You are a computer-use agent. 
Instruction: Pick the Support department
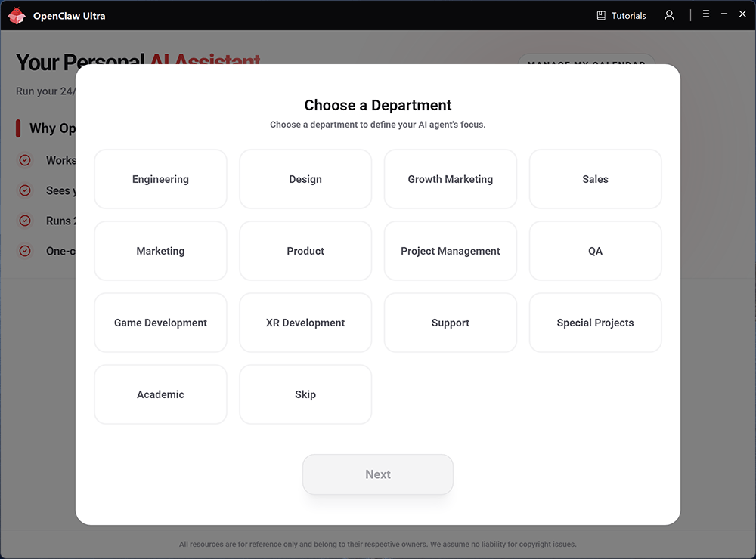(x=451, y=323)
